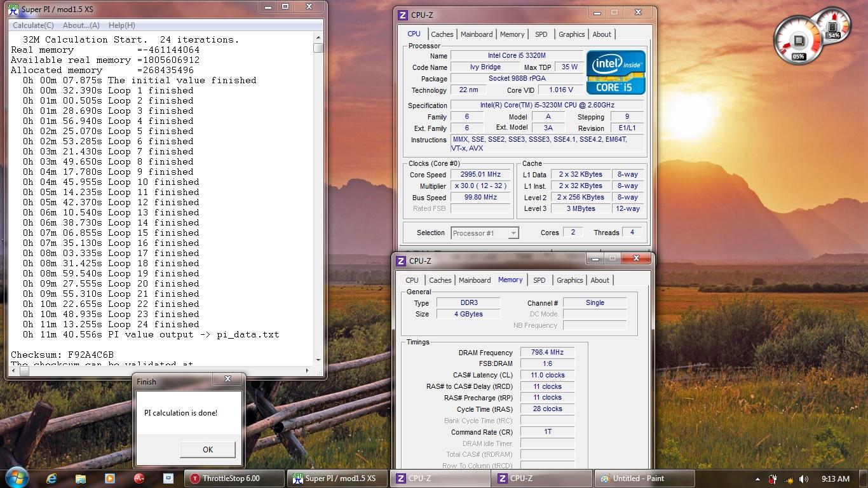Viewport: 868px width, 488px height.
Task: Switch to Super PI taskbar button
Action: point(337,478)
